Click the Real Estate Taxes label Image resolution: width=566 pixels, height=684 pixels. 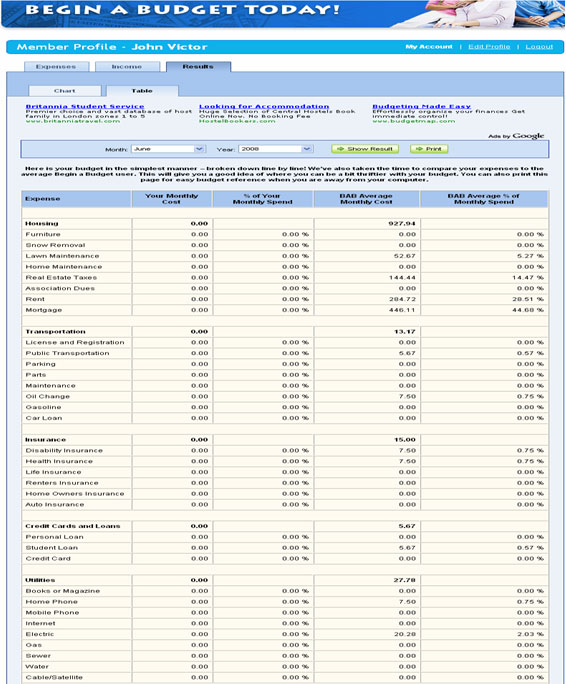[61, 277]
